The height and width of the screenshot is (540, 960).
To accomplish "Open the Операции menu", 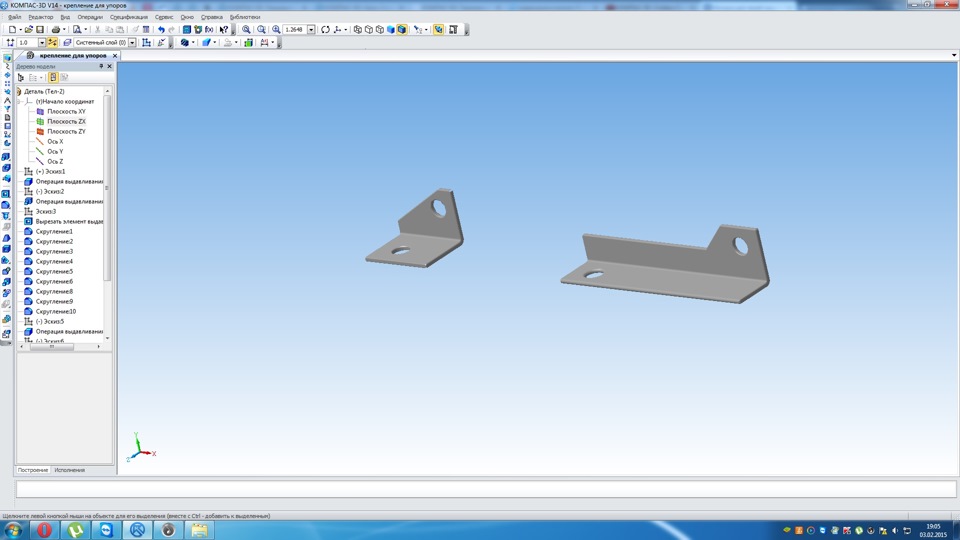I will tap(90, 17).
